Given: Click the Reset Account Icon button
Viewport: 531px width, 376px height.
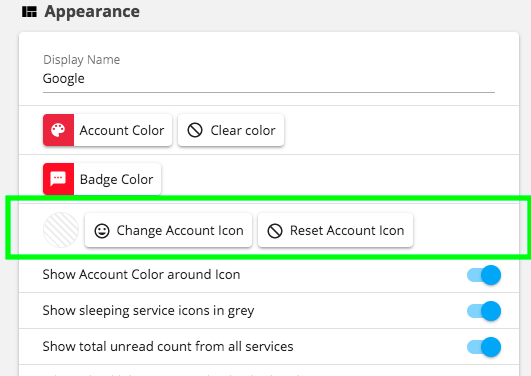Looking at the screenshot, I should [x=335, y=230].
